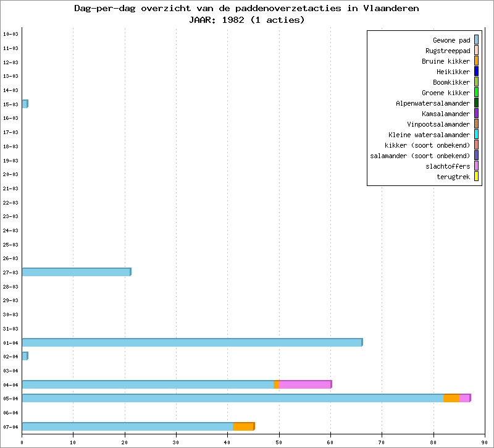Click the Rugstreeppad legend label
The image size is (494, 448).
448,51
